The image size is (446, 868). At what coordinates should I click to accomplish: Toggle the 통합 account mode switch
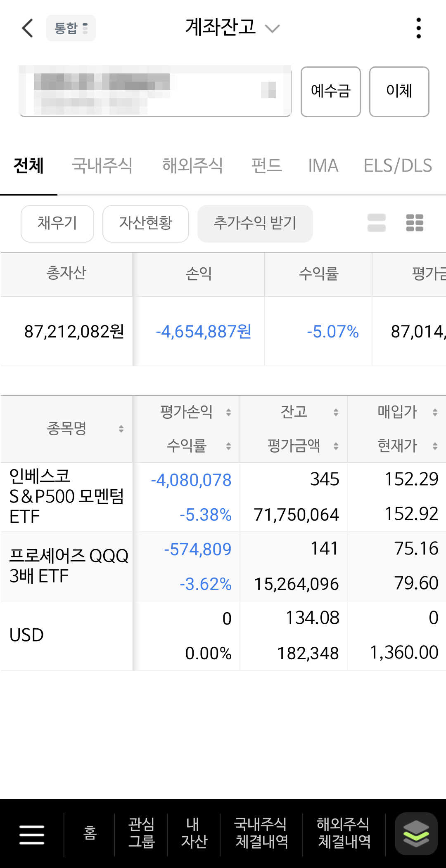[x=71, y=28]
